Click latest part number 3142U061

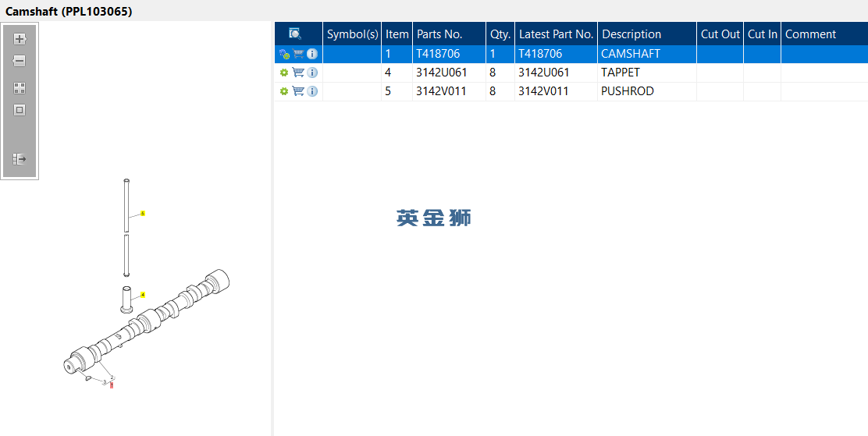pos(543,73)
